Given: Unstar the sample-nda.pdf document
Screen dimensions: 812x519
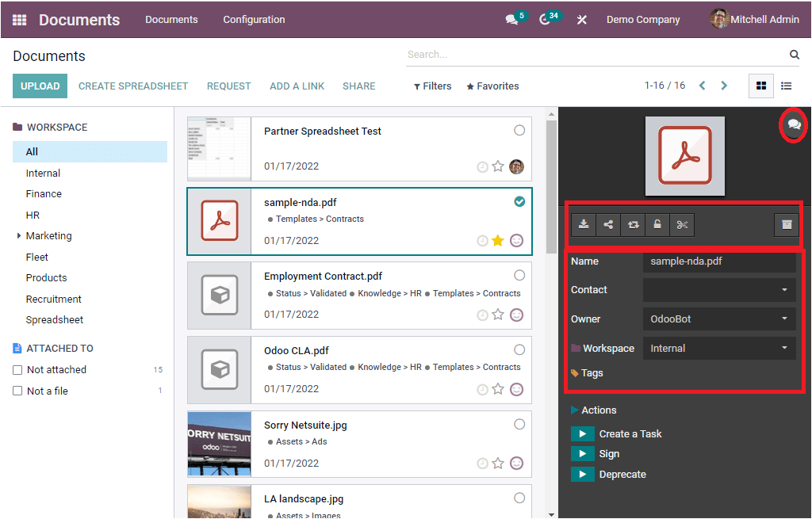Looking at the screenshot, I should (x=498, y=241).
